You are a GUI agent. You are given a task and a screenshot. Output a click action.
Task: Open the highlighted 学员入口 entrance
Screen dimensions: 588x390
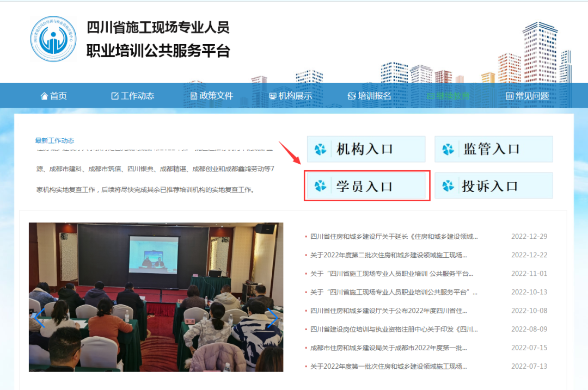(366, 185)
